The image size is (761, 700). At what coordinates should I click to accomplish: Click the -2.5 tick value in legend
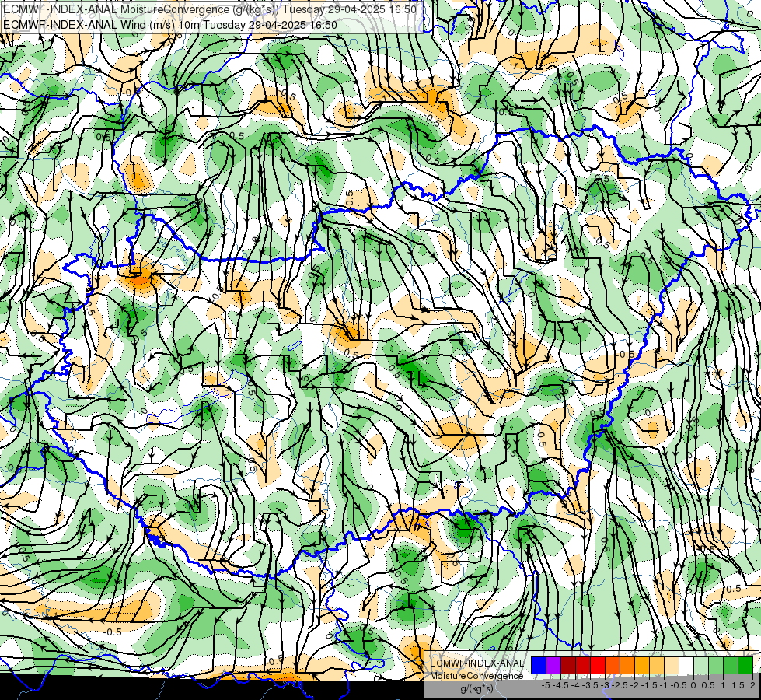(x=620, y=685)
